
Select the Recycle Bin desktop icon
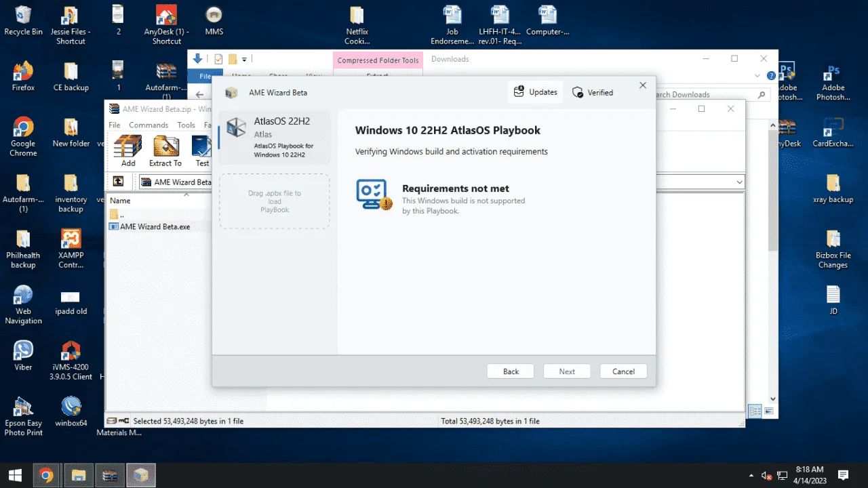(23, 20)
